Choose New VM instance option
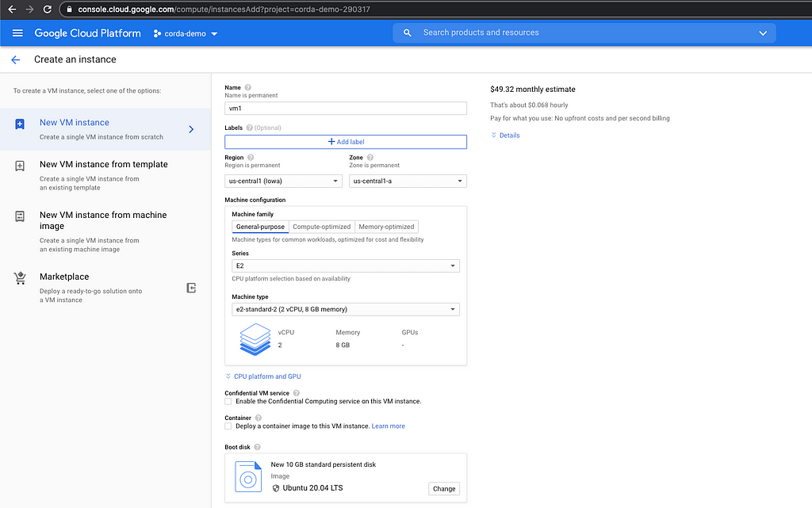 point(105,129)
